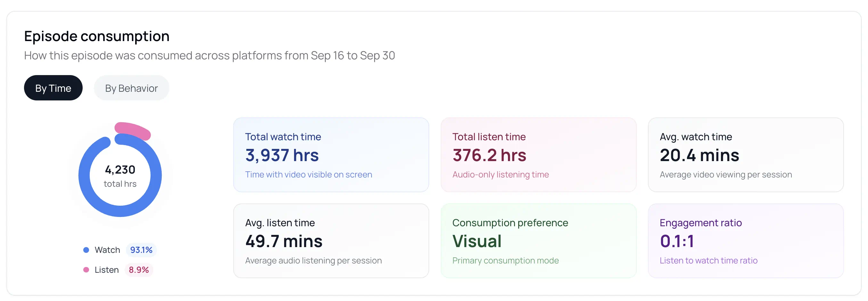868x301 pixels.
Task: Click the Visual consumption mode value
Action: 477,241
